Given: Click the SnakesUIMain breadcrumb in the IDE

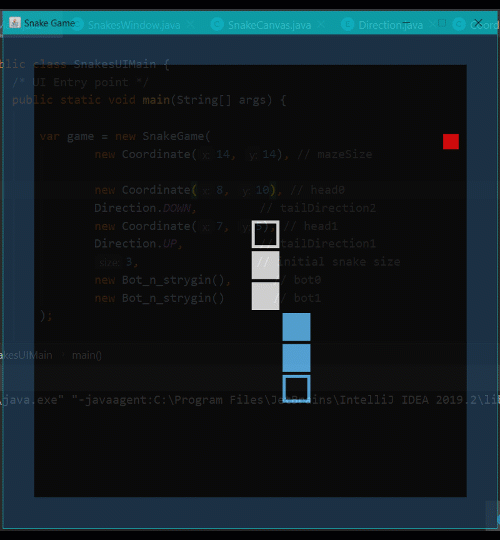Looking at the screenshot, I should 26,355.
